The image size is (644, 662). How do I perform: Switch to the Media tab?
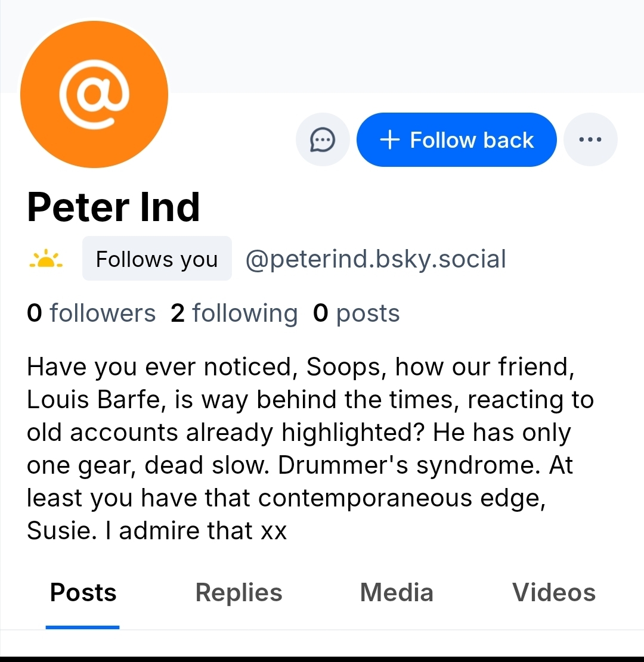[397, 593]
